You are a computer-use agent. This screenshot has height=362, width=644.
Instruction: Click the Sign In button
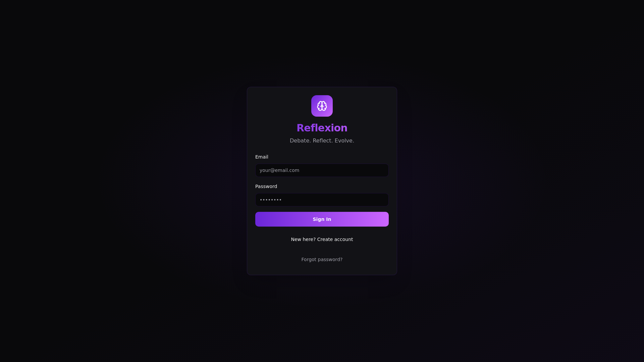point(322,219)
